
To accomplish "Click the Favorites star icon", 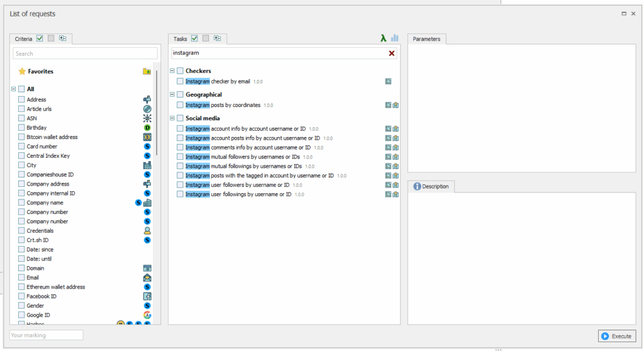I will tap(22, 71).
